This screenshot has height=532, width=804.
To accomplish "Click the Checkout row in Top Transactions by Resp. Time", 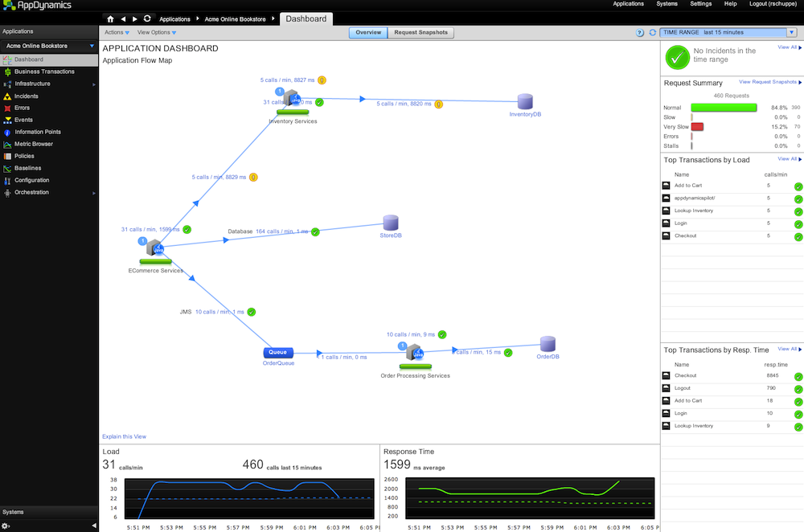I will click(685, 375).
